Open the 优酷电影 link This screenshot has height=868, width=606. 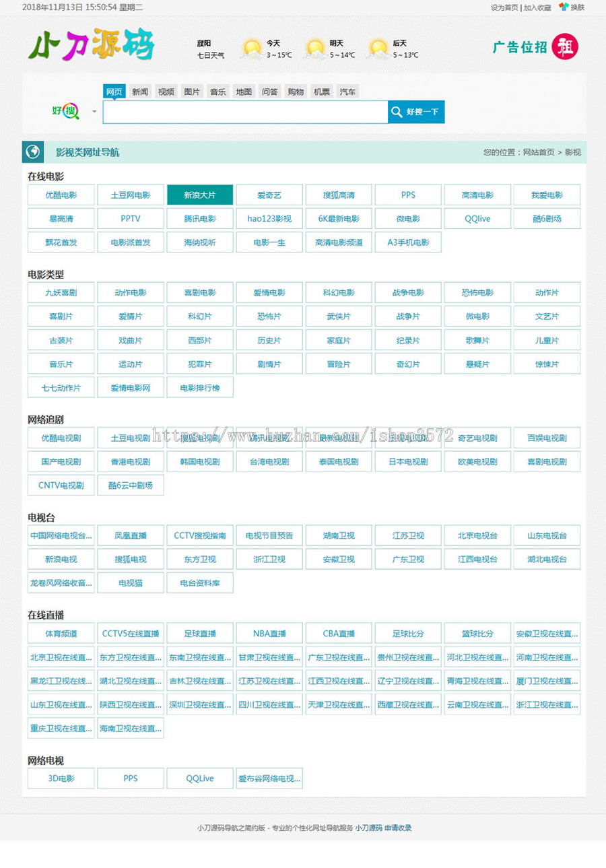pos(61,195)
